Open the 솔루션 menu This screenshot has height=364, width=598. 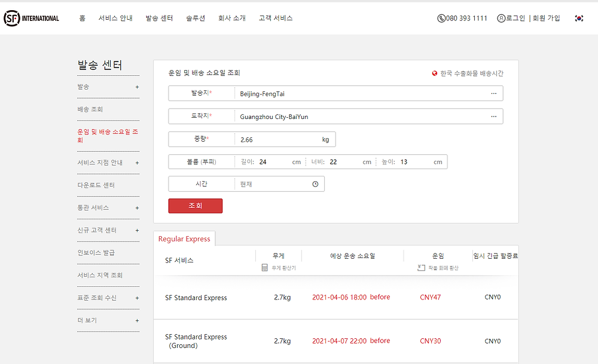196,18
